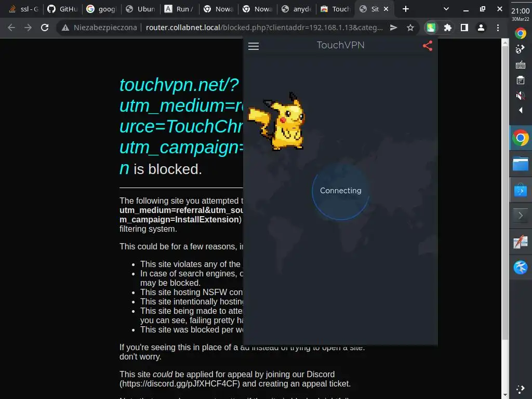
Task: Toggle the browser side panel
Action: [464, 28]
